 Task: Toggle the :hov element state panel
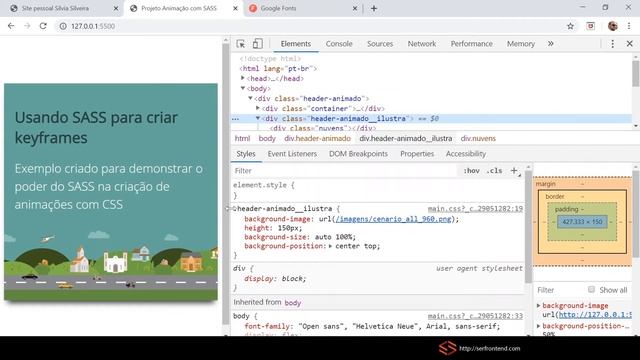471,171
